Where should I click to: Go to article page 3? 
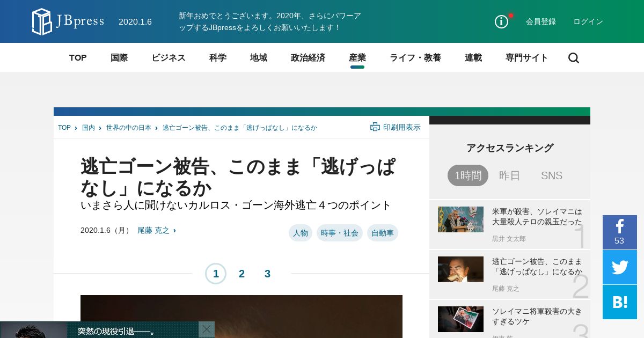pos(267,274)
